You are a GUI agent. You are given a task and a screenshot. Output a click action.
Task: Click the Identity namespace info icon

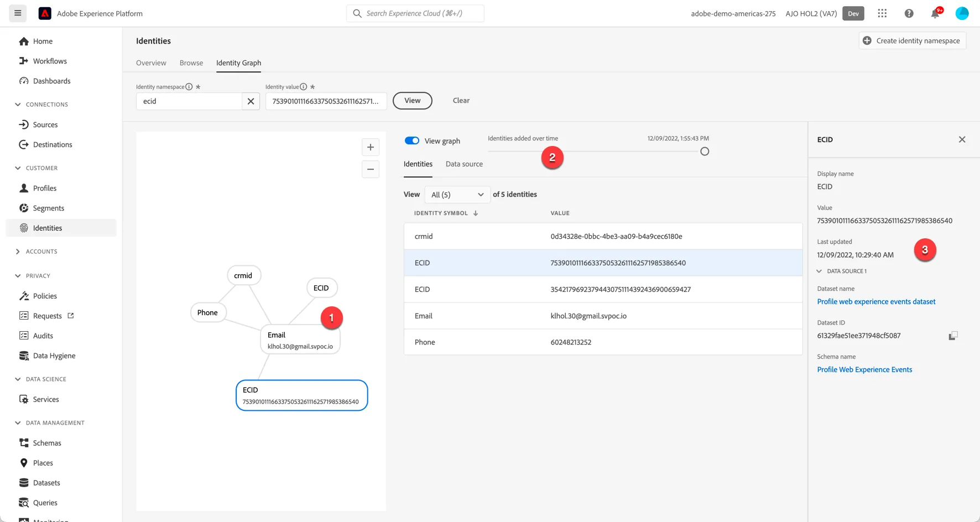[189, 87]
